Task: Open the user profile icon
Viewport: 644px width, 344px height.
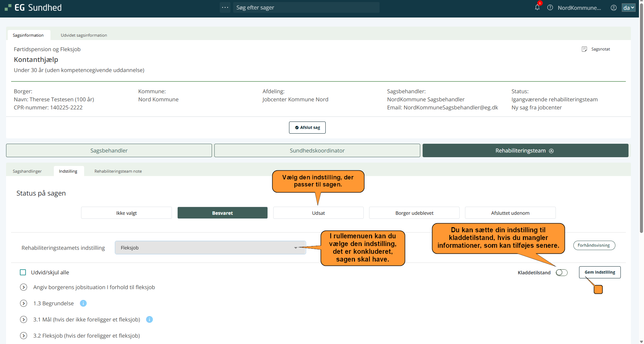Action: pos(614,7)
